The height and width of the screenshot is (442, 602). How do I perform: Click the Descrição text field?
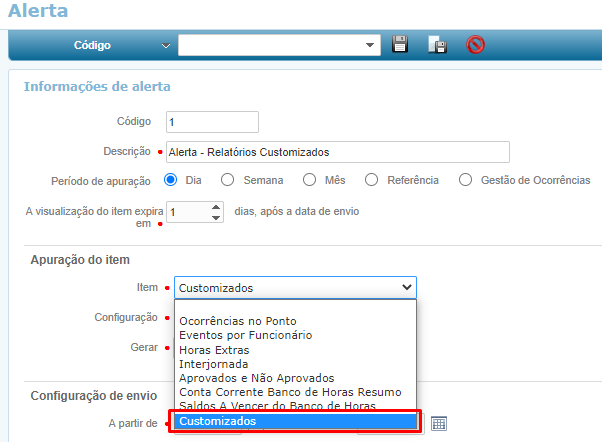pyautogui.click(x=338, y=152)
